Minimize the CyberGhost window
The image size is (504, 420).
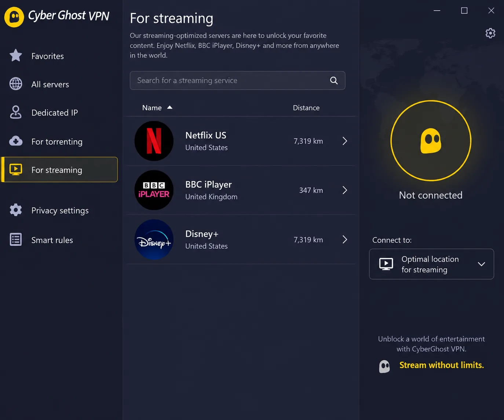pos(437,11)
